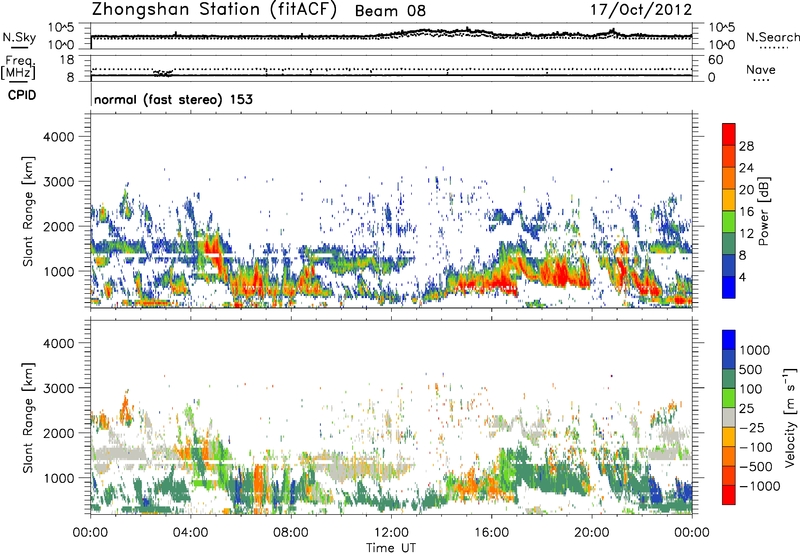Pick the top bright blue velocity colorbar segment
The height and width of the screenshot is (554, 800).
(x=729, y=340)
